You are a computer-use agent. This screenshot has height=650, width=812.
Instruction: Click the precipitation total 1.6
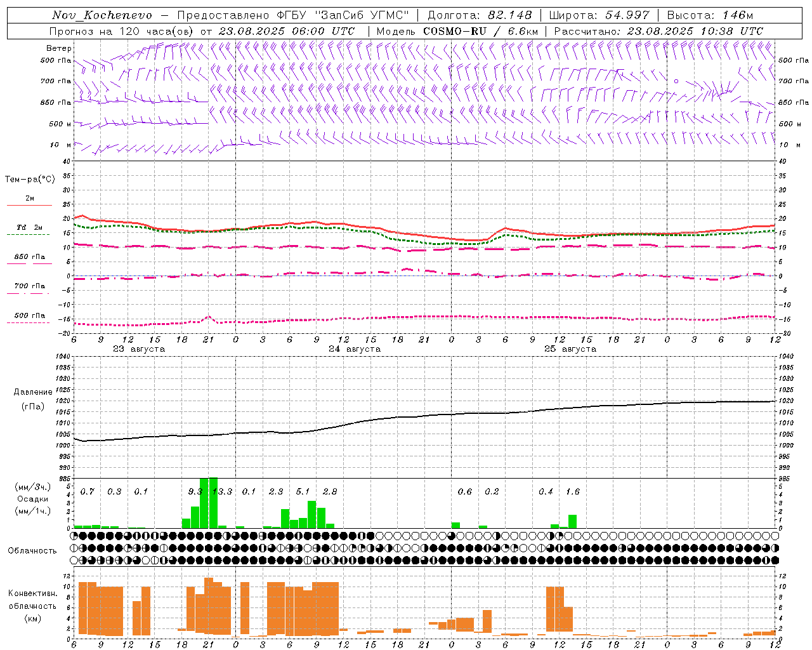pos(573,491)
